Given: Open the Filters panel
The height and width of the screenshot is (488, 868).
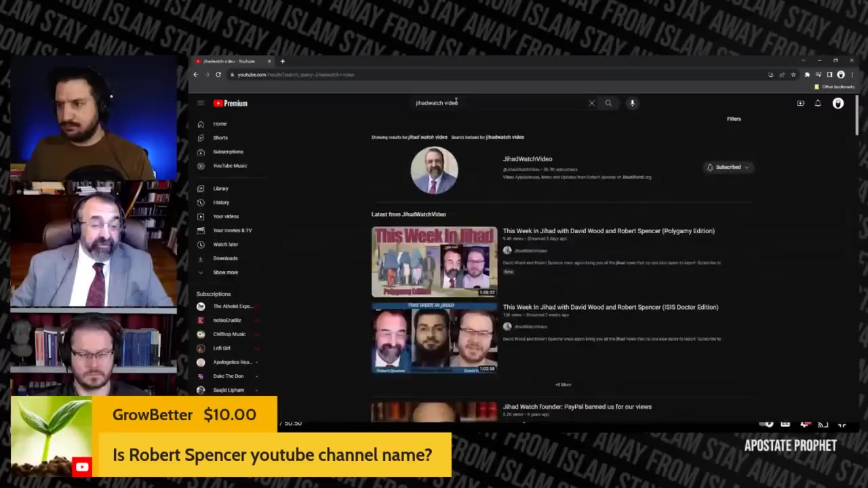Looking at the screenshot, I should (734, 119).
